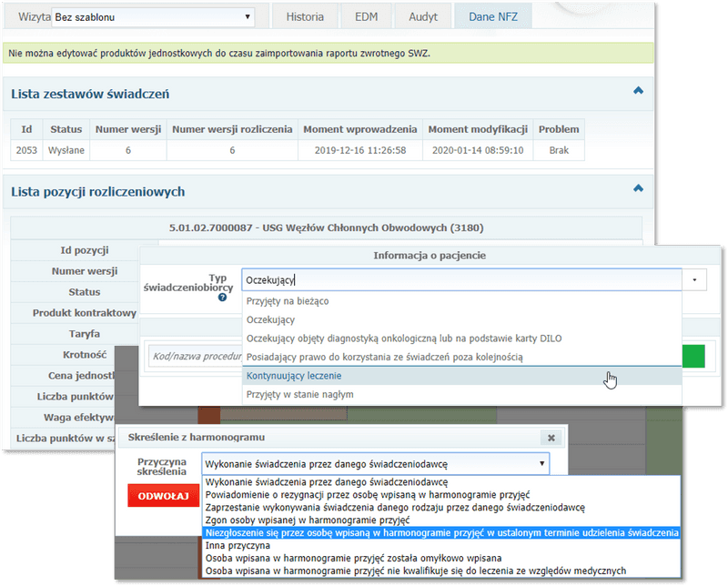Viewport: 728px width, 586px height.
Task: Choose the Przyjęty na bieżąco option
Action: [x=462, y=301]
